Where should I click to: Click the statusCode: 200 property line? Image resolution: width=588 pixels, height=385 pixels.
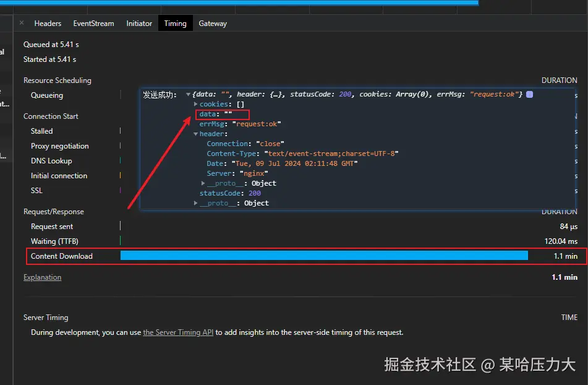(x=230, y=193)
